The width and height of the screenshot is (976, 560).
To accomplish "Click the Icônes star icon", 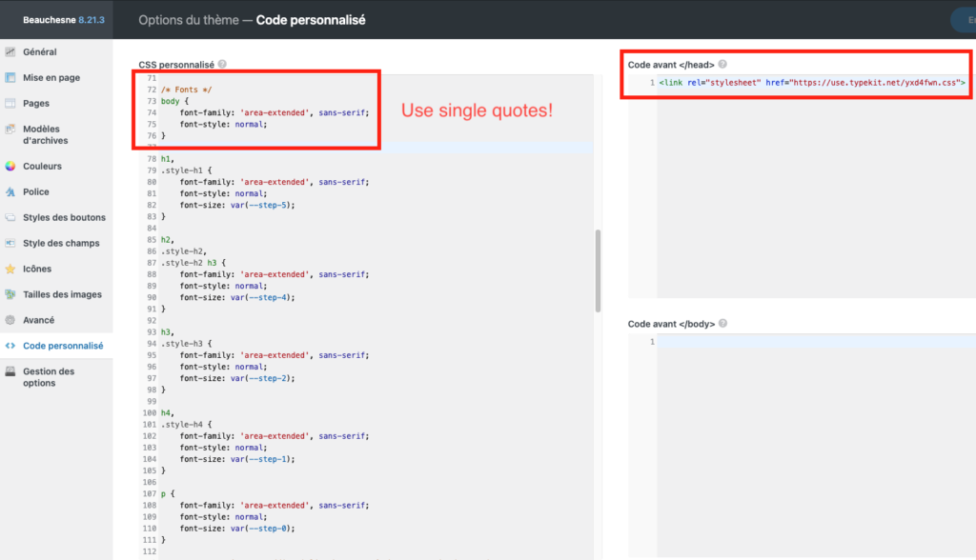I will (10, 269).
